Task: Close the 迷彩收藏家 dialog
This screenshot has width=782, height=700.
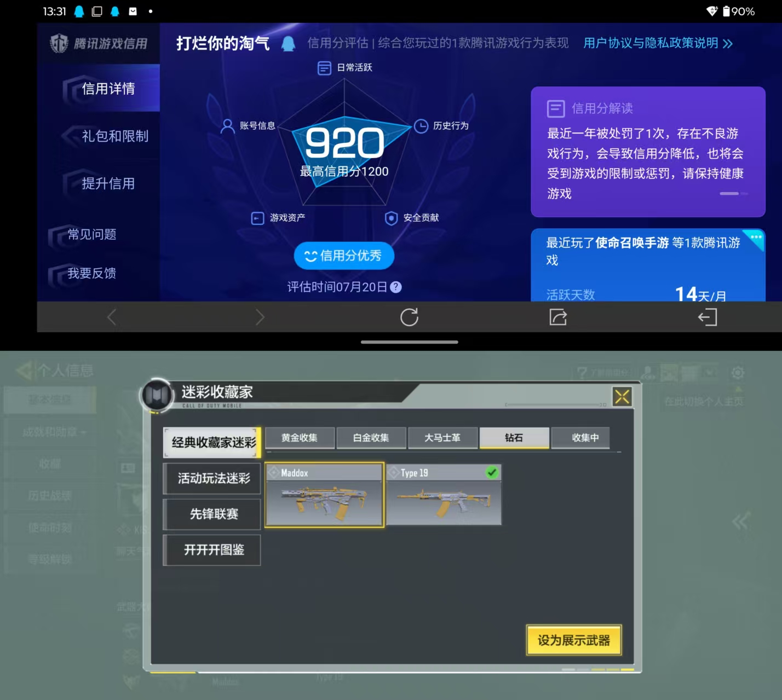Action: point(622,396)
